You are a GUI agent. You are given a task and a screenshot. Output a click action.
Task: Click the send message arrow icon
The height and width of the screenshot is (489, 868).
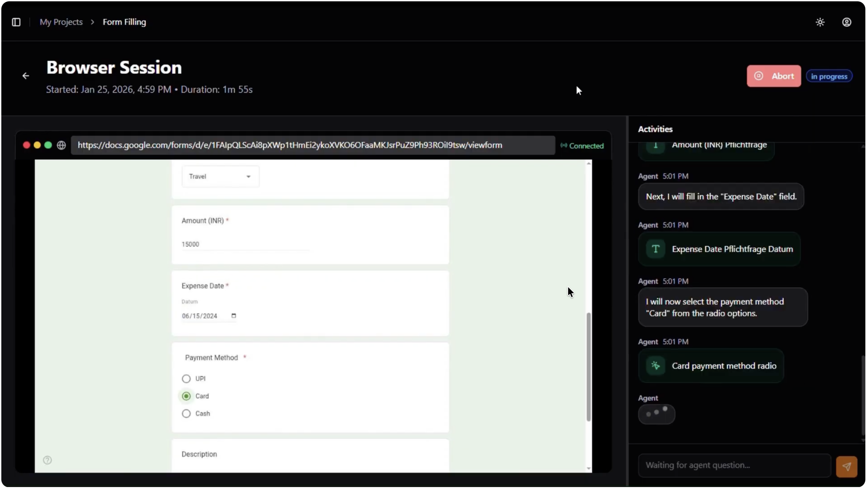tap(846, 466)
